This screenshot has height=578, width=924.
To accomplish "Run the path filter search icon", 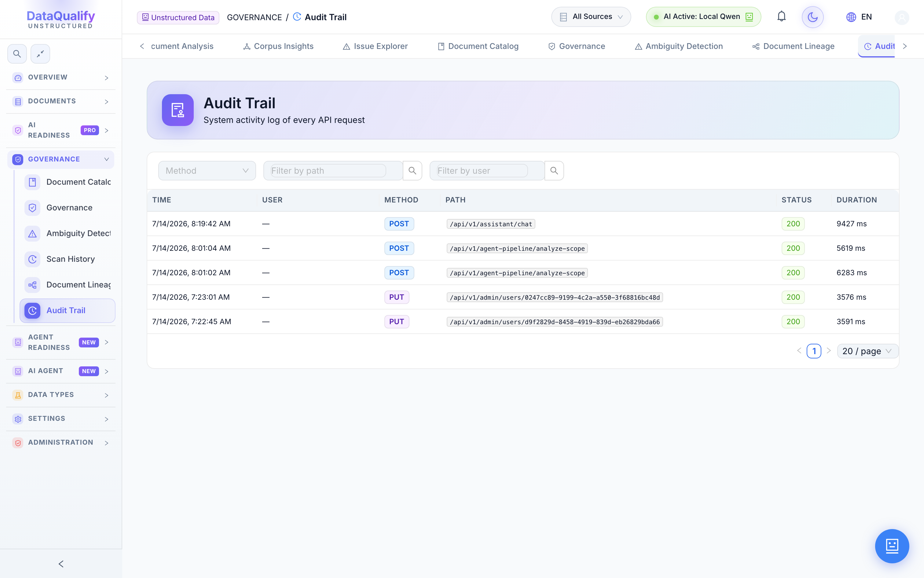I will tap(413, 171).
